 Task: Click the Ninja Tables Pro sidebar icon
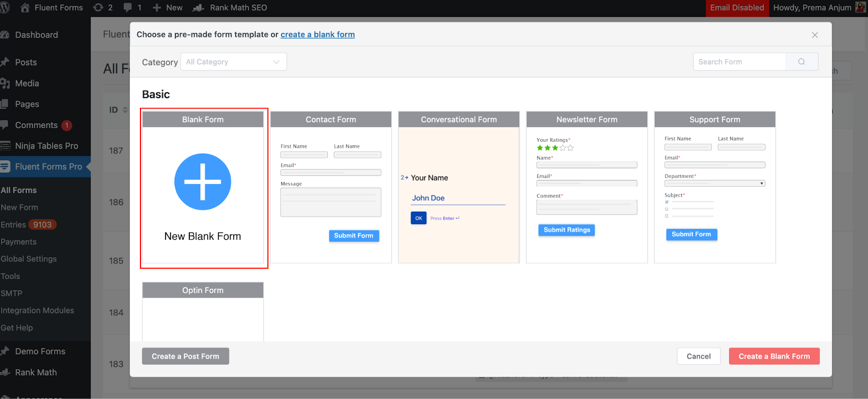coord(5,145)
